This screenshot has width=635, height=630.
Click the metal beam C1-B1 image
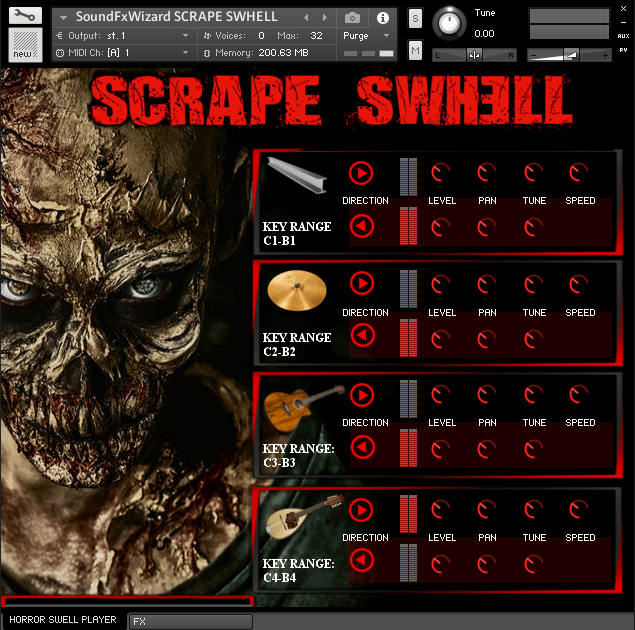click(297, 175)
